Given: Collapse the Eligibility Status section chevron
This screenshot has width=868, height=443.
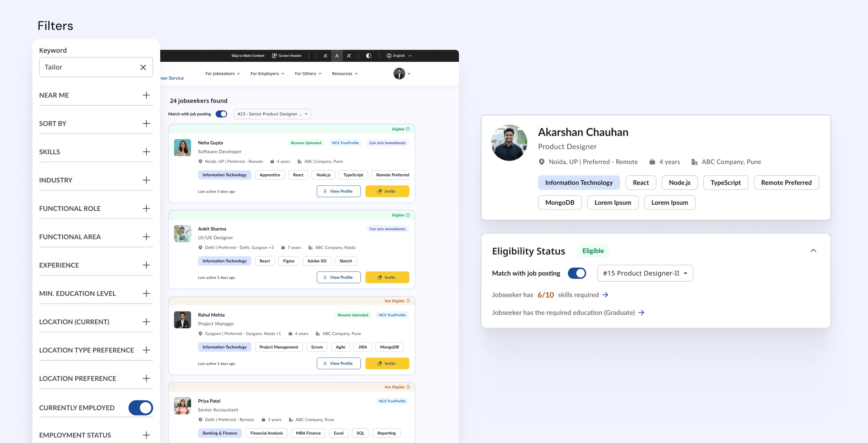Looking at the screenshot, I should click(x=813, y=250).
